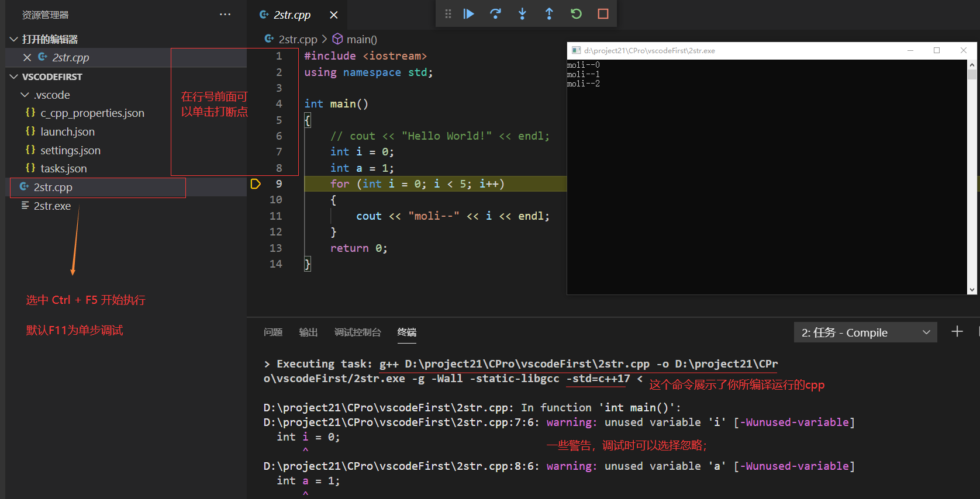980x499 pixels.
Task: Switch to the 调试控制台 debug console tab
Action: point(358,332)
